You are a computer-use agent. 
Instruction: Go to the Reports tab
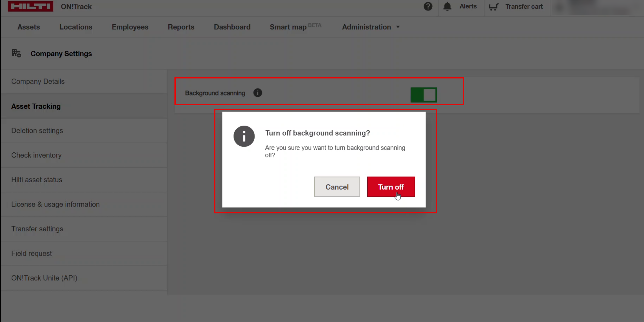(181, 27)
